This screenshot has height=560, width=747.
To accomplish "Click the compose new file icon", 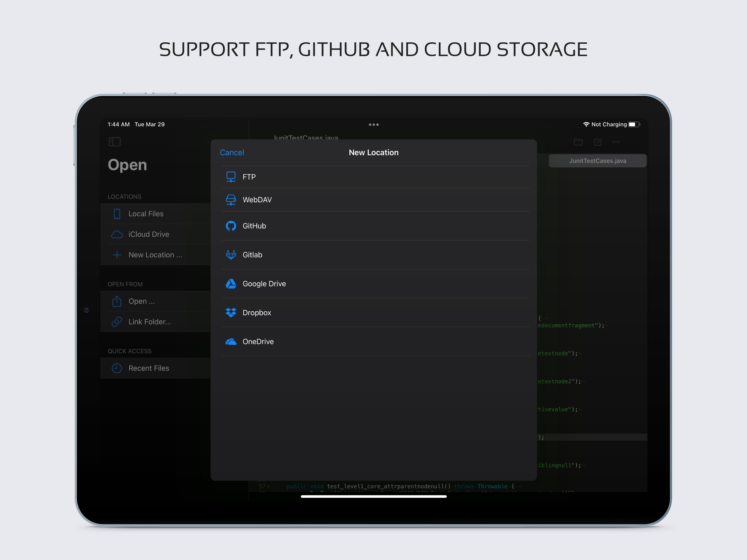I will (x=597, y=142).
